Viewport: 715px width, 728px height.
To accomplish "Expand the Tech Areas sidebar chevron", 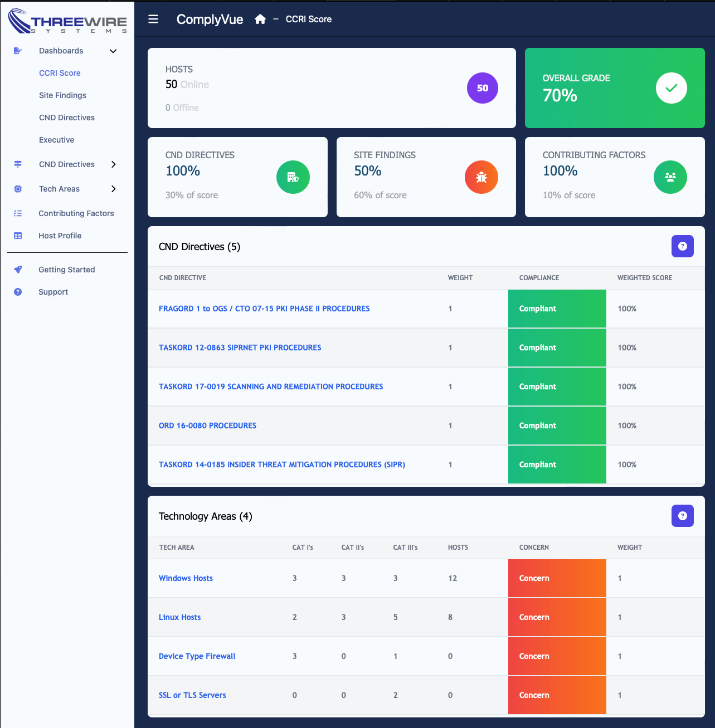I will pyautogui.click(x=113, y=189).
